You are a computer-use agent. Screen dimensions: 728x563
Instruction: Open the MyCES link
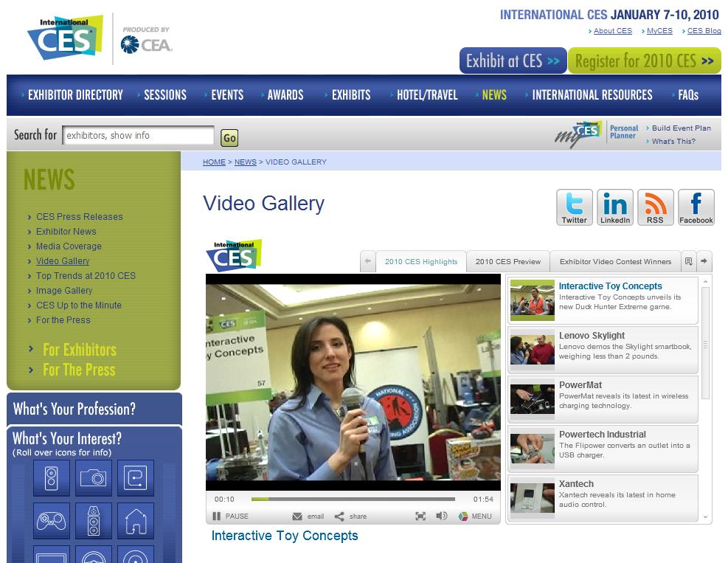click(659, 31)
